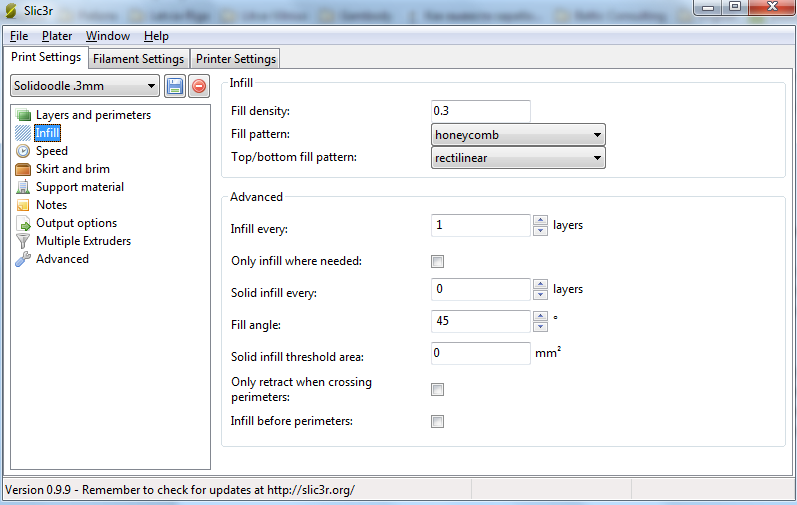The width and height of the screenshot is (797, 505).
Task: Open Layers and perimeters settings
Action: coord(93,115)
